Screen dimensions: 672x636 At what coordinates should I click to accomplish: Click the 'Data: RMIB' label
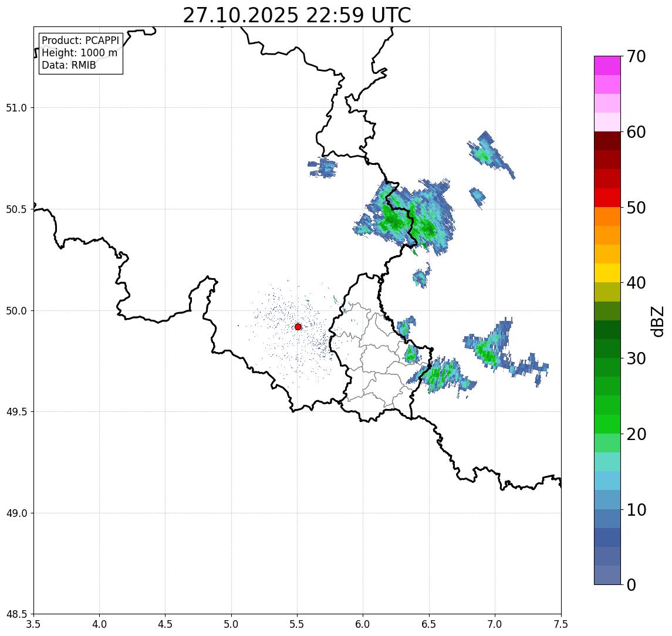[x=69, y=65]
